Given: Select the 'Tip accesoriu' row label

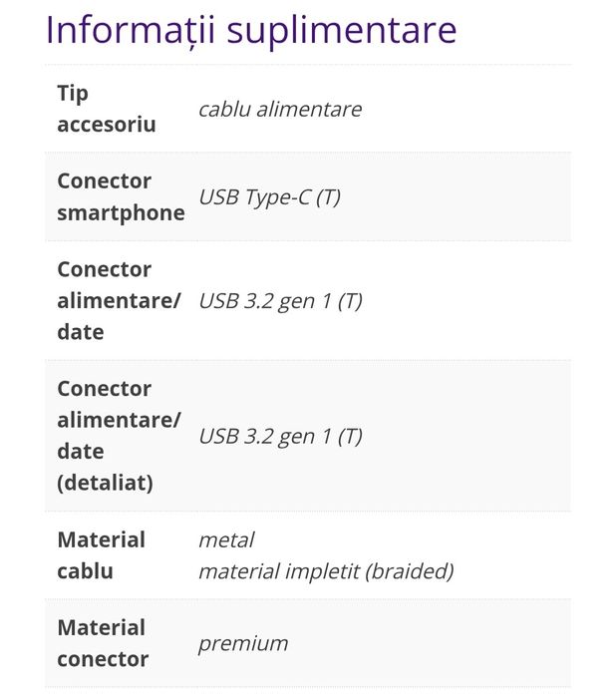Looking at the screenshot, I should coord(107,109).
